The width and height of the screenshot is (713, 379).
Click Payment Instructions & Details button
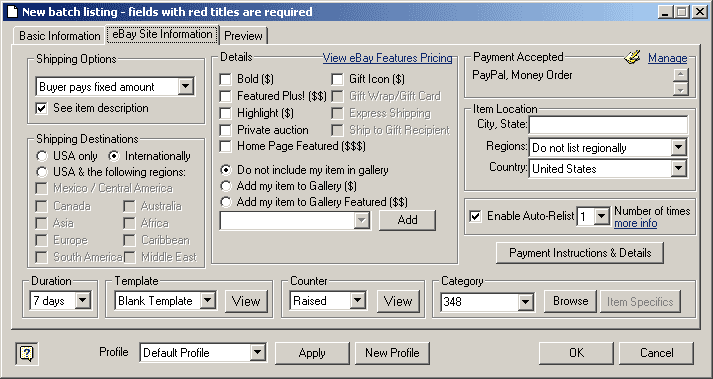(x=580, y=253)
